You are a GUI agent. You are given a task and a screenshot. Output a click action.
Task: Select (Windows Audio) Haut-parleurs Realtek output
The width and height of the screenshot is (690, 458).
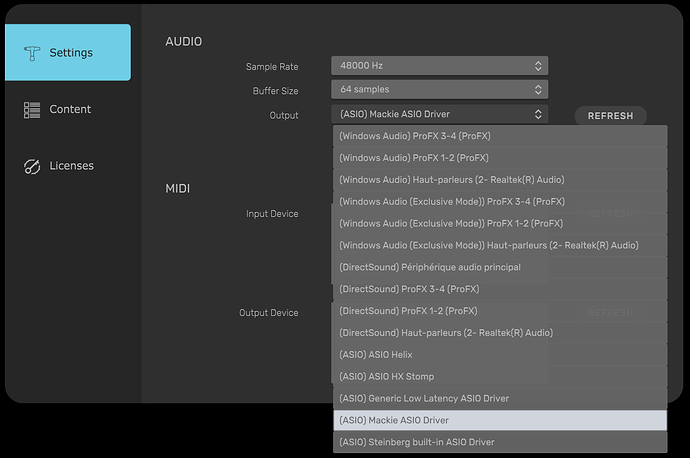click(x=499, y=180)
